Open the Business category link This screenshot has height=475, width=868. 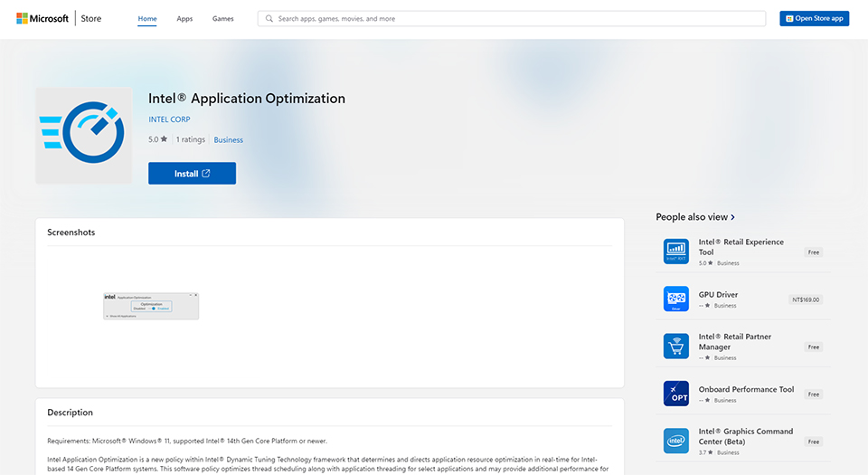(228, 140)
